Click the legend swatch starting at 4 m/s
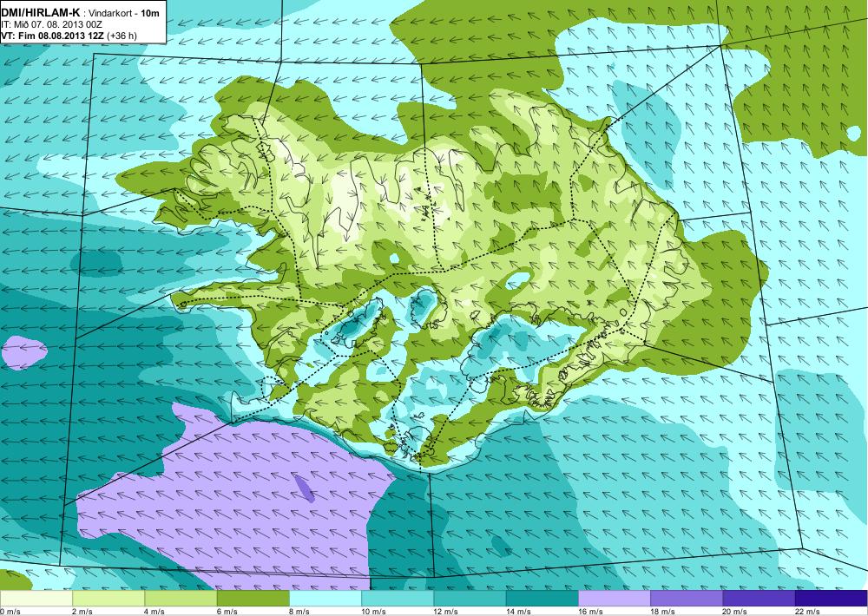 point(181,599)
